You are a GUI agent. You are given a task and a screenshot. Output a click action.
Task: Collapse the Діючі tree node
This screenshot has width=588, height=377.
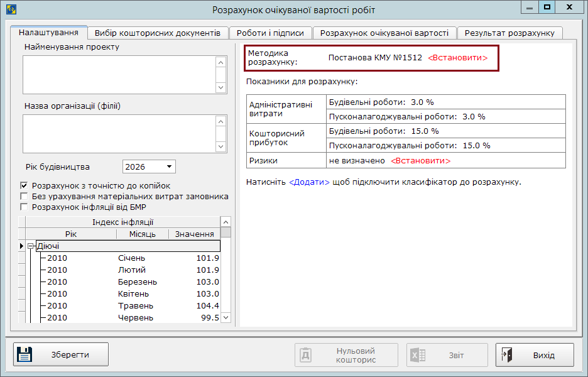coord(31,246)
